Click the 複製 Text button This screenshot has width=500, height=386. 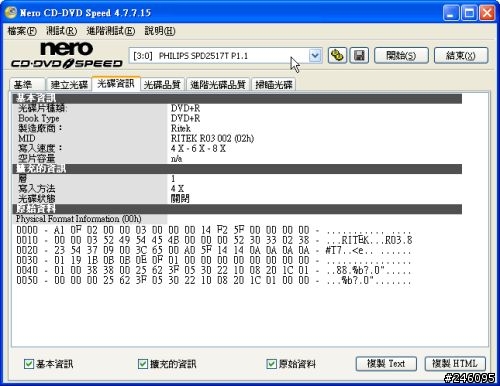386,363
